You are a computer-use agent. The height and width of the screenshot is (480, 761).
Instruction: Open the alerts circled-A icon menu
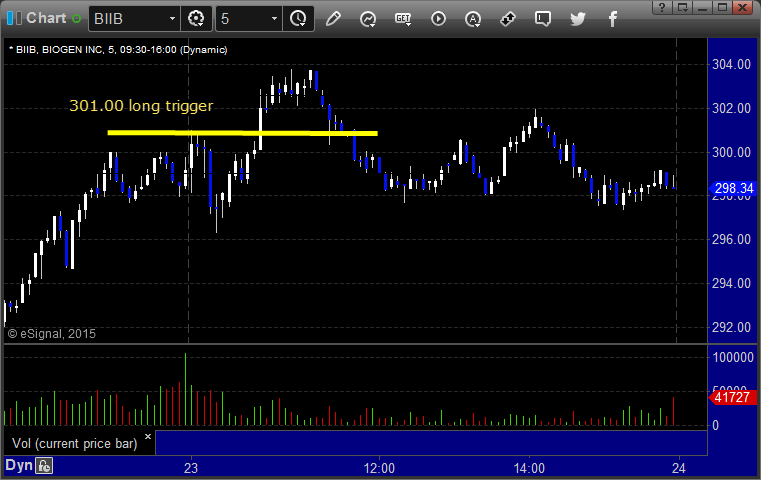(x=473, y=19)
